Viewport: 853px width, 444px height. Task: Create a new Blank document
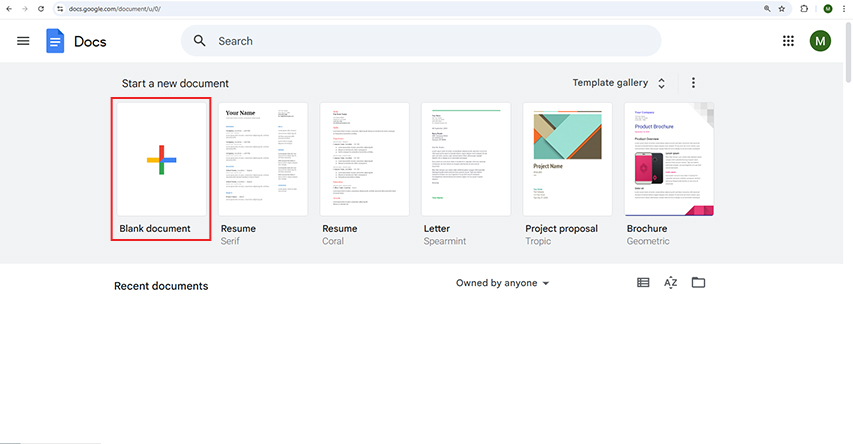point(162,169)
